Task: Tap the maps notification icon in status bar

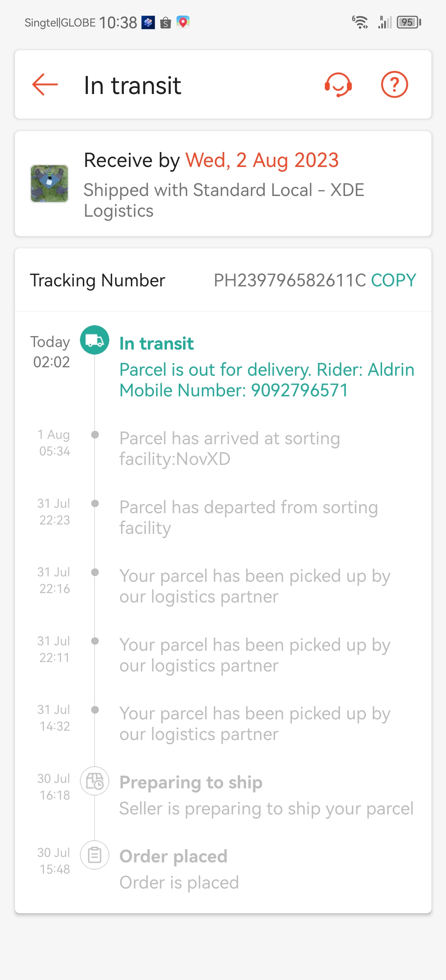Action: pyautogui.click(x=183, y=23)
